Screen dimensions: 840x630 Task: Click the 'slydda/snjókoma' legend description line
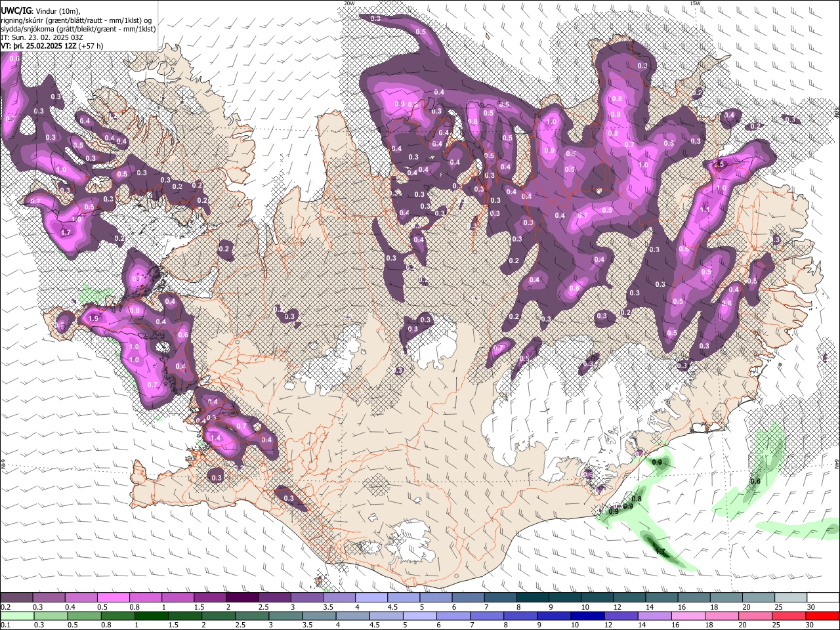coord(78,29)
